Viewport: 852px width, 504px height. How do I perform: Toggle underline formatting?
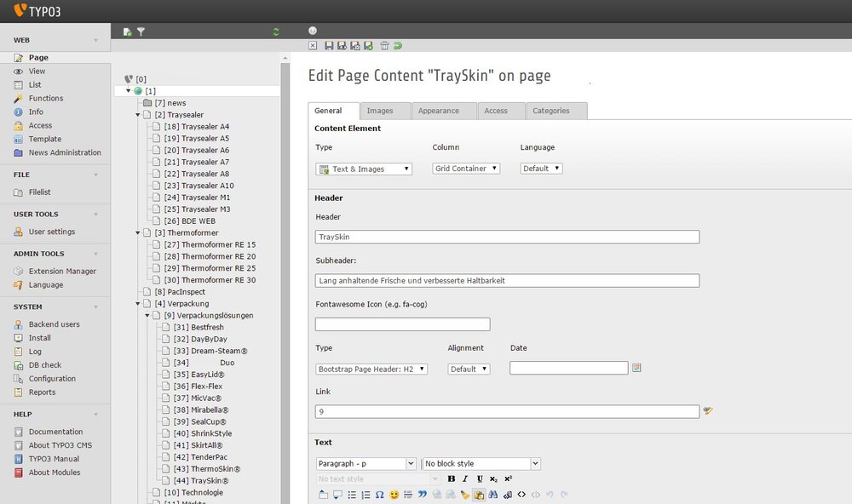[480, 478]
